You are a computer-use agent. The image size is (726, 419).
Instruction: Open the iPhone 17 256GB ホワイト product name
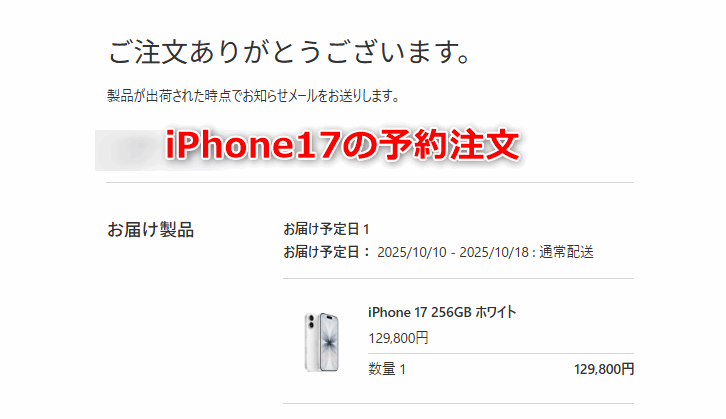click(442, 313)
